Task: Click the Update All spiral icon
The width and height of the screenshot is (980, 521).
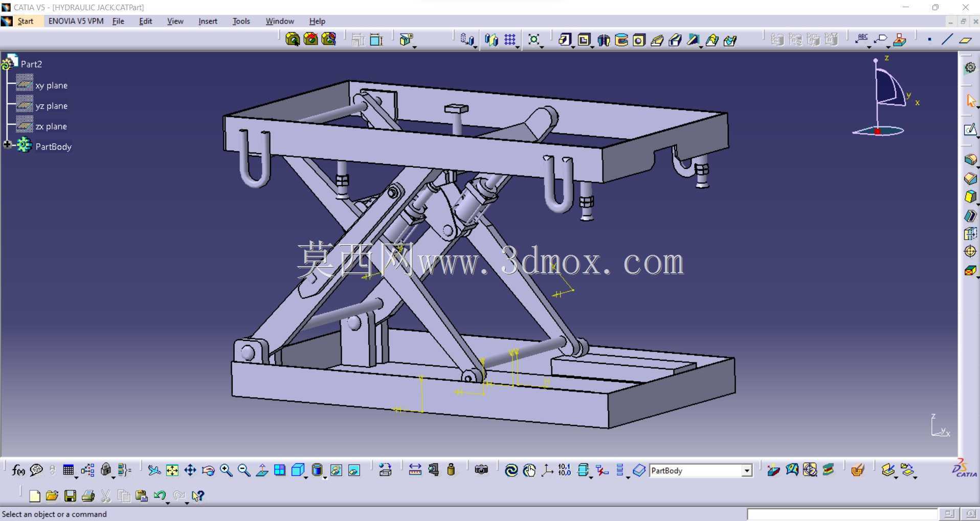Action: coord(511,470)
